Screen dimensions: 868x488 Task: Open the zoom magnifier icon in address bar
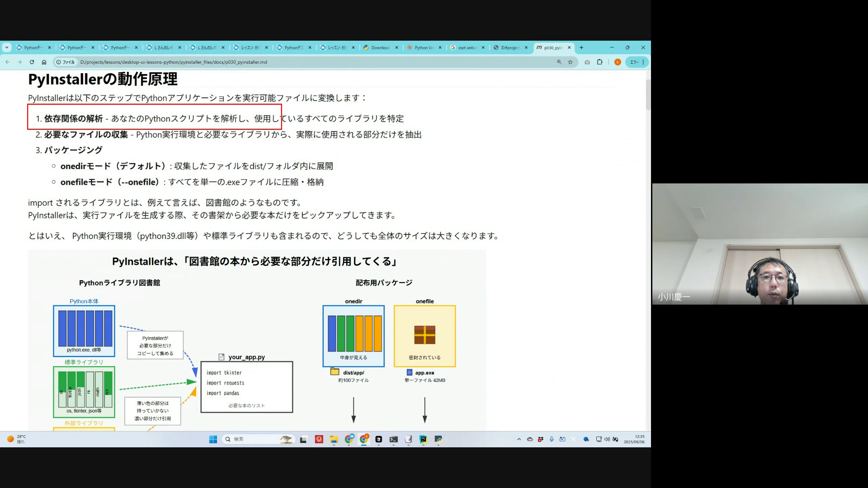[x=559, y=62]
